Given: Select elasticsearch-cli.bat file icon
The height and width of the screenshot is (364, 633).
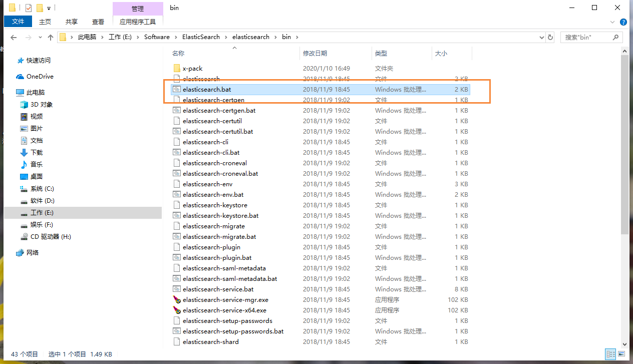Looking at the screenshot, I should click(x=176, y=152).
